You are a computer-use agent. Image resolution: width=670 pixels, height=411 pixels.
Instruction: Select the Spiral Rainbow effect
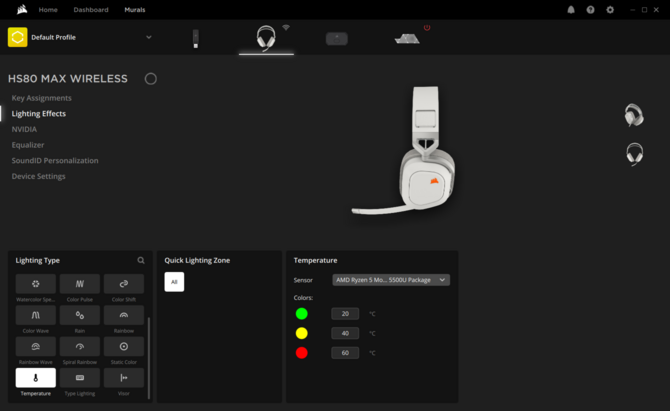[79, 346]
